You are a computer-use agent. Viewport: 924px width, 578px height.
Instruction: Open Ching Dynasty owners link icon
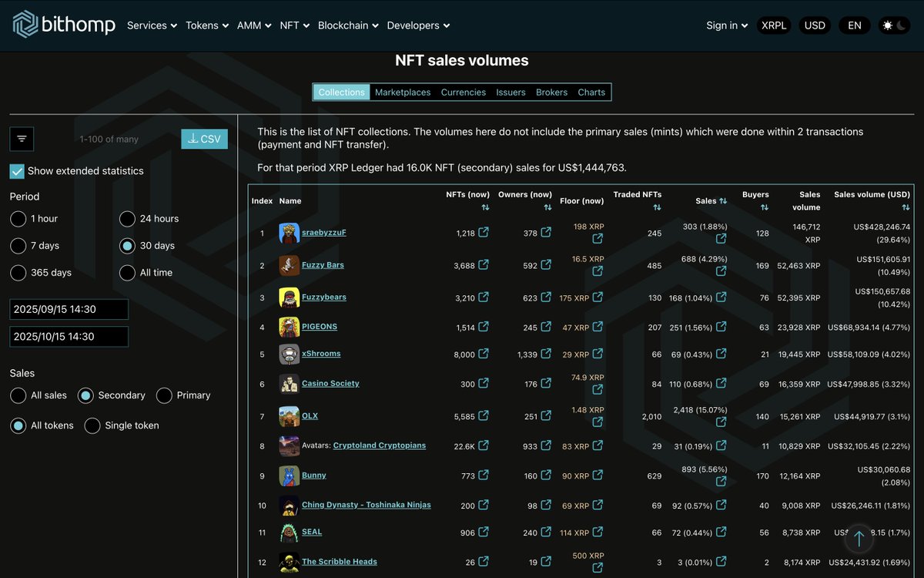[x=546, y=505]
